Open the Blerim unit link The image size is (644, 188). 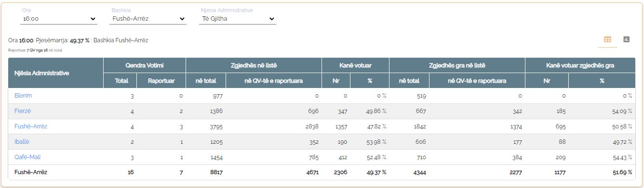click(23, 96)
